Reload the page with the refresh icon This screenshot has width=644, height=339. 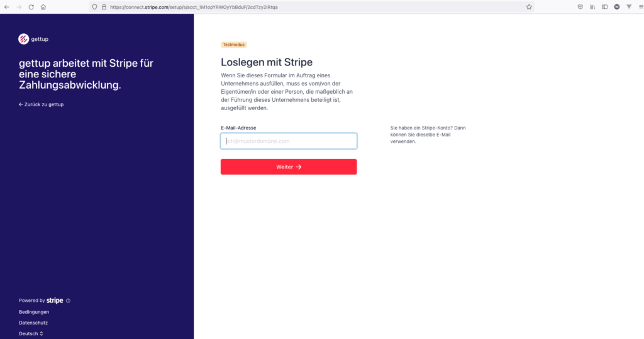31,7
